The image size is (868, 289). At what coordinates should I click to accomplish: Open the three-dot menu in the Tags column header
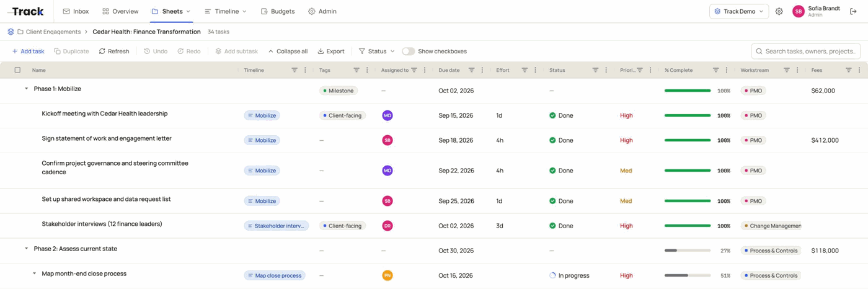coord(367,70)
